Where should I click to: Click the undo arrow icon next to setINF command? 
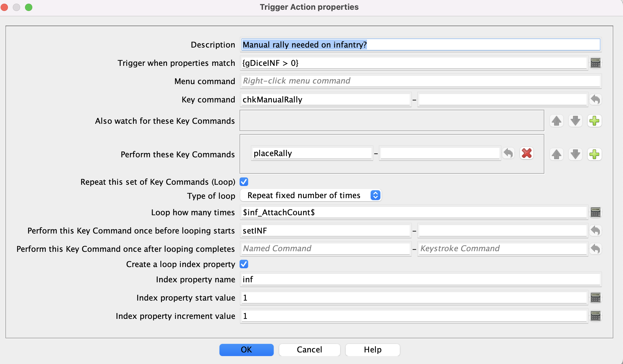[x=595, y=230]
